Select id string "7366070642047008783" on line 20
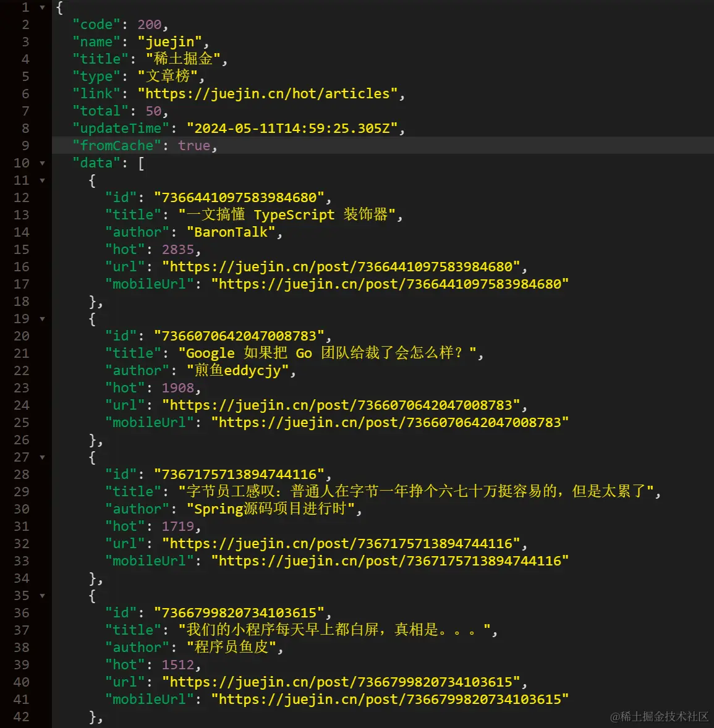The width and height of the screenshot is (714, 728). click(239, 336)
